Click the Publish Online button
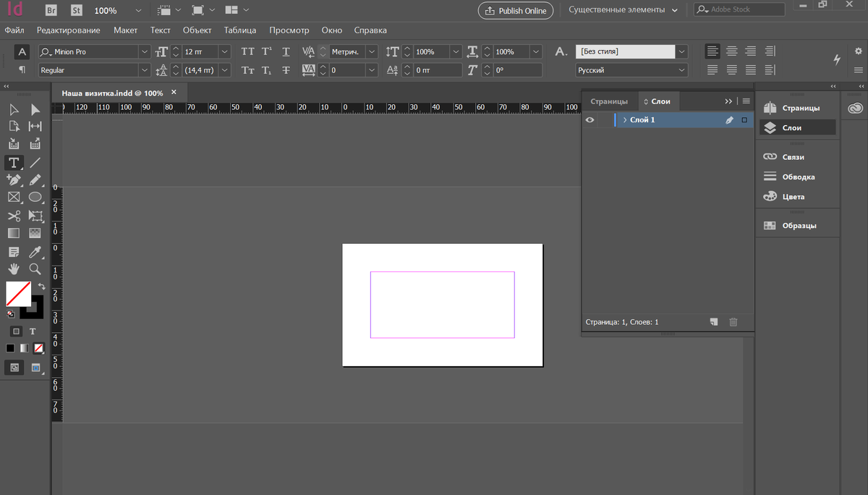The width and height of the screenshot is (868, 495). coord(516,11)
